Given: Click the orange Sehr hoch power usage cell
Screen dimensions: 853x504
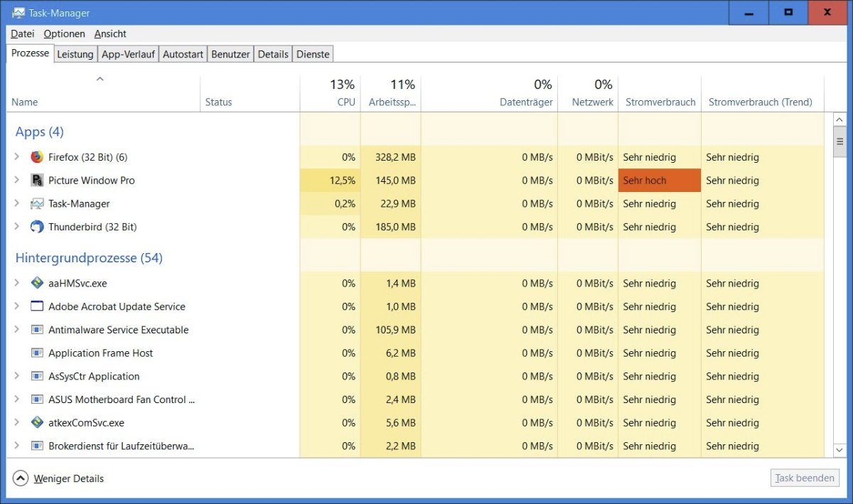Looking at the screenshot, I should point(659,181).
